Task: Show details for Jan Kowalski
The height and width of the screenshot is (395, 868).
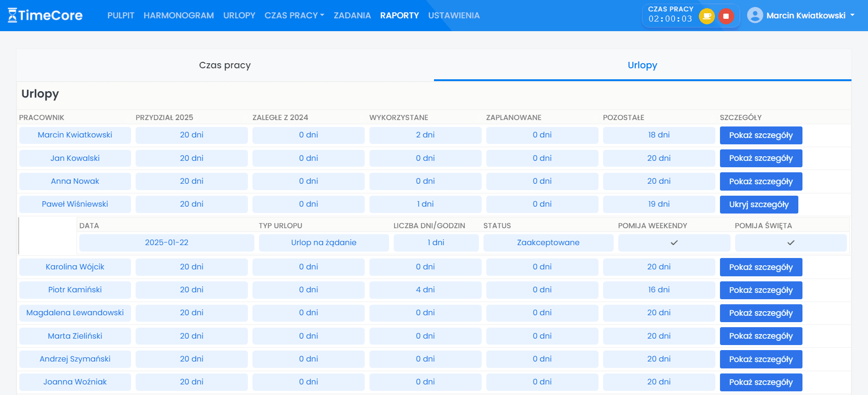Action: (761, 158)
